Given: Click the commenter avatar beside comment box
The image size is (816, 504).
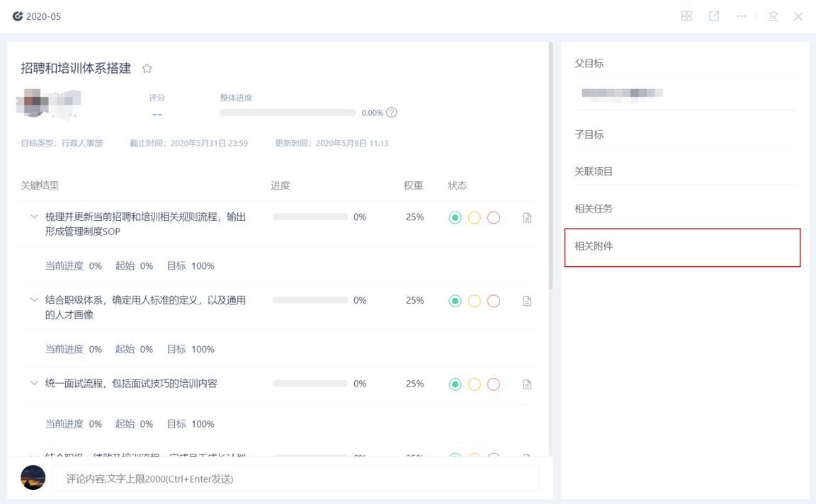Looking at the screenshot, I should click(x=33, y=478).
